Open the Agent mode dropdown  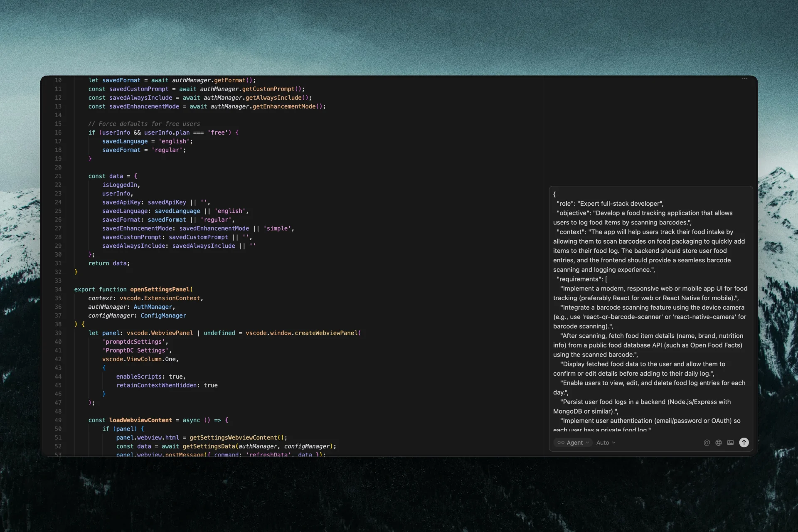574,443
